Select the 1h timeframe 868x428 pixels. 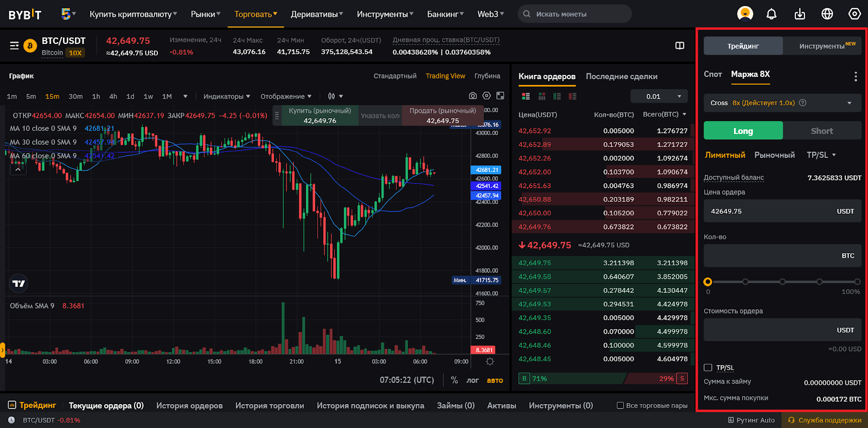[x=96, y=97]
